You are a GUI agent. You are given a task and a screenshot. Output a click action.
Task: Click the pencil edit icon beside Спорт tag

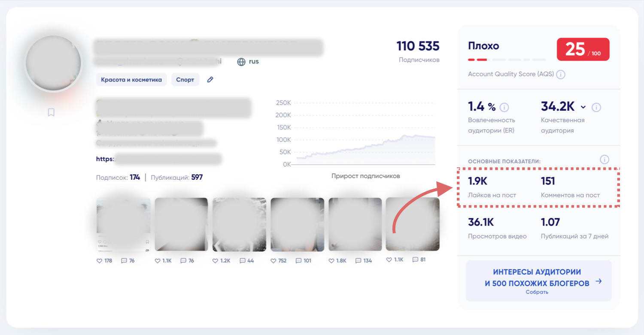click(x=210, y=80)
